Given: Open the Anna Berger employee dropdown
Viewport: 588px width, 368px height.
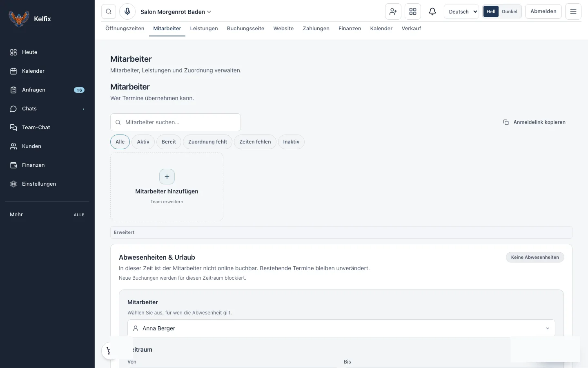Looking at the screenshot, I should point(341,328).
